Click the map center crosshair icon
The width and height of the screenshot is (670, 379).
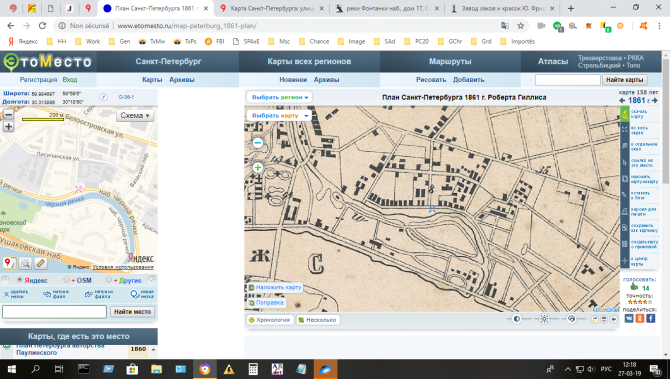(625, 261)
